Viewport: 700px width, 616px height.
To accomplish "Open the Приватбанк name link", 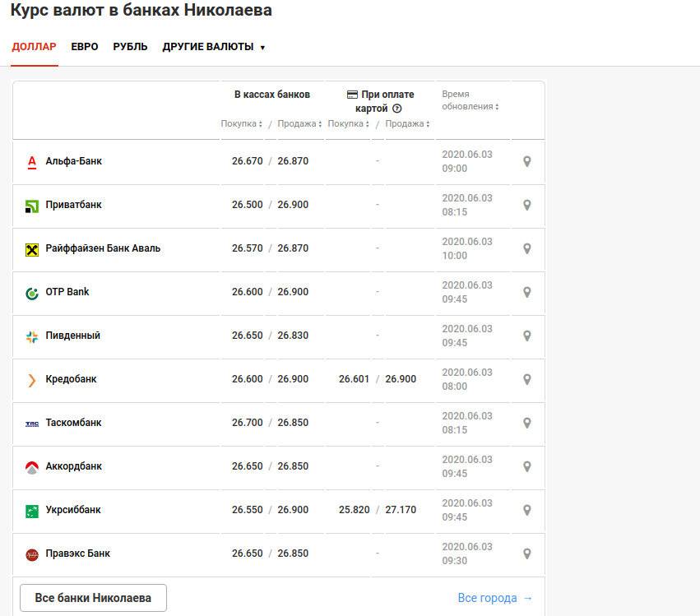I will point(74,205).
